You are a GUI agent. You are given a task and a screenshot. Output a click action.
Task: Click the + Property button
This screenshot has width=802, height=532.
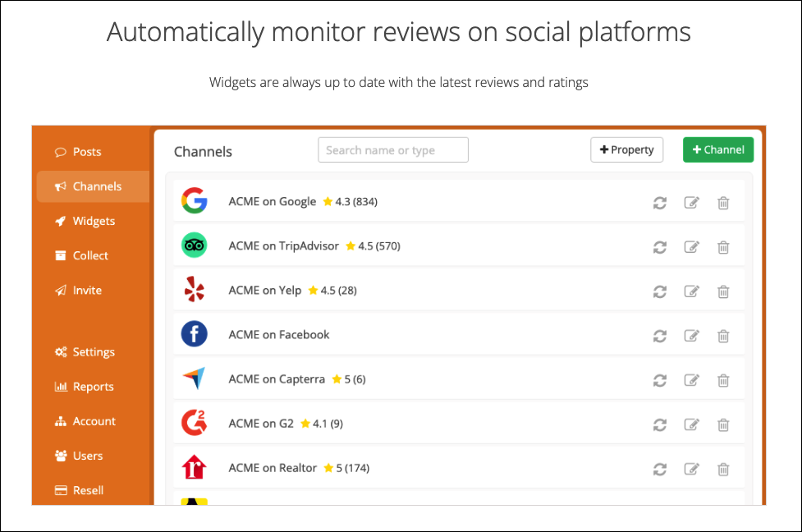(626, 149)
